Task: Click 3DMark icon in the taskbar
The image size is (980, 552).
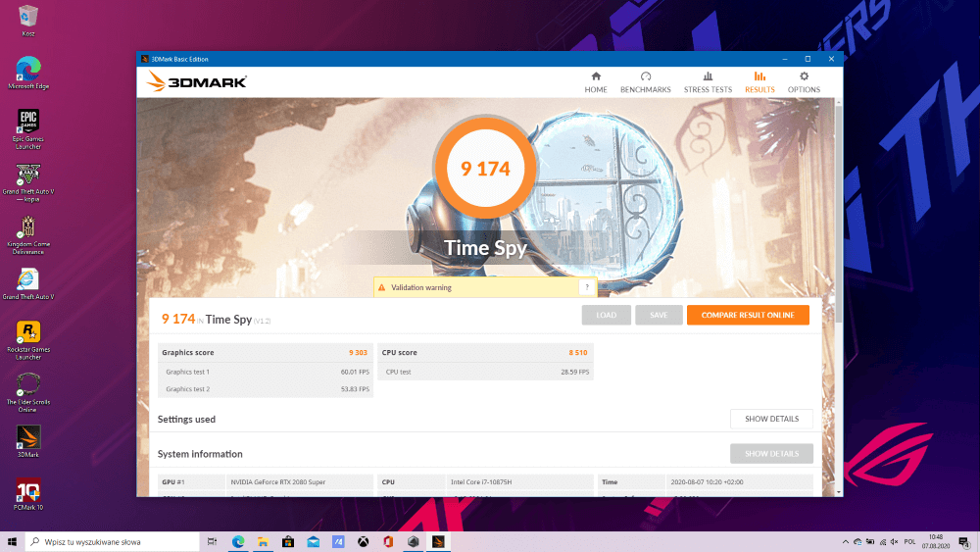Action: [x=438, y=542]
